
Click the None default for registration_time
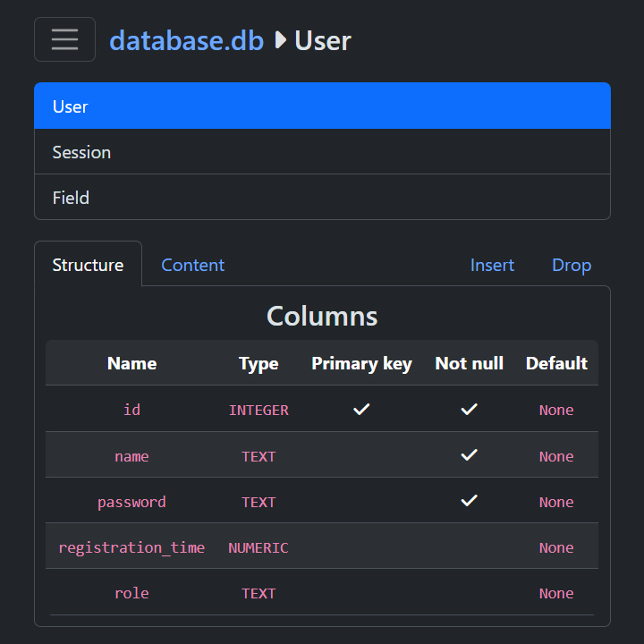click(x=556, y=547)
